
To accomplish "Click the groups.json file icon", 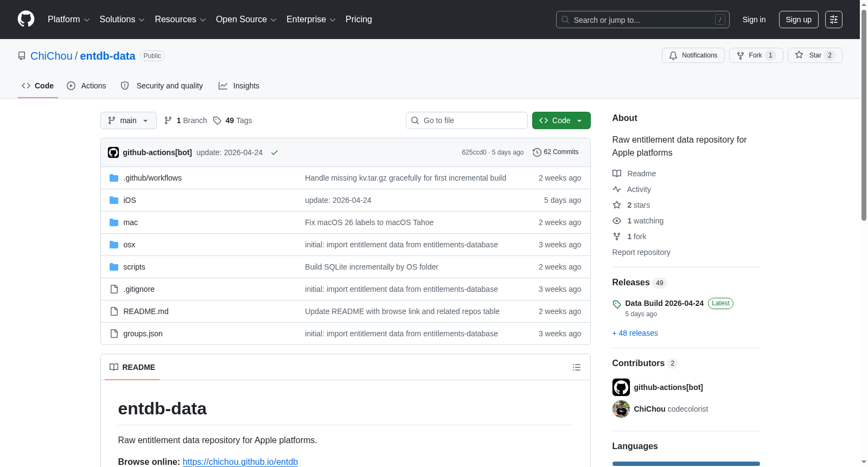I will tap(114, 334).
